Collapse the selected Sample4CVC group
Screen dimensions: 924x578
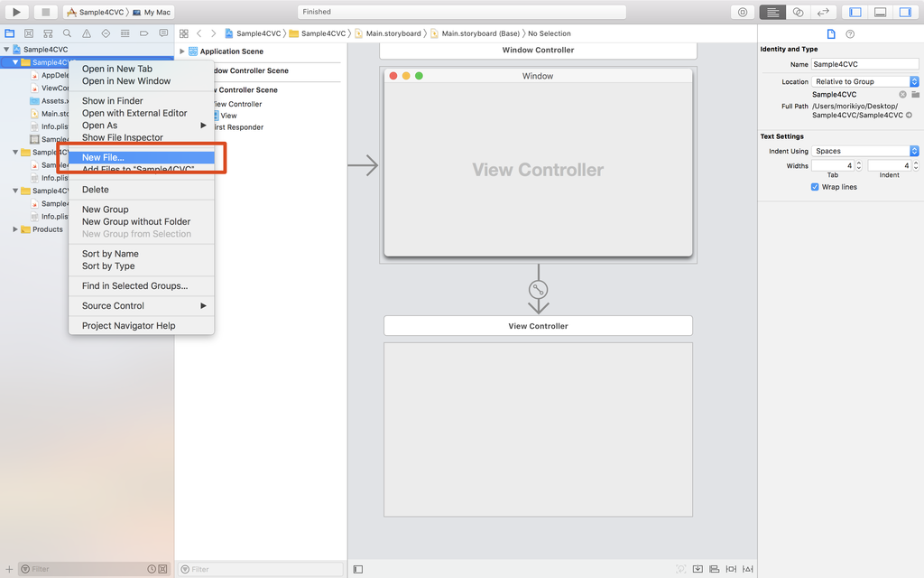[15, 62]
